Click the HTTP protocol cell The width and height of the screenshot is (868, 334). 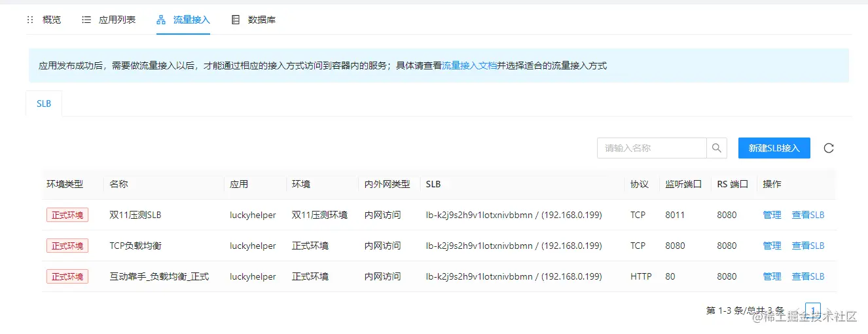pos(641,276)
